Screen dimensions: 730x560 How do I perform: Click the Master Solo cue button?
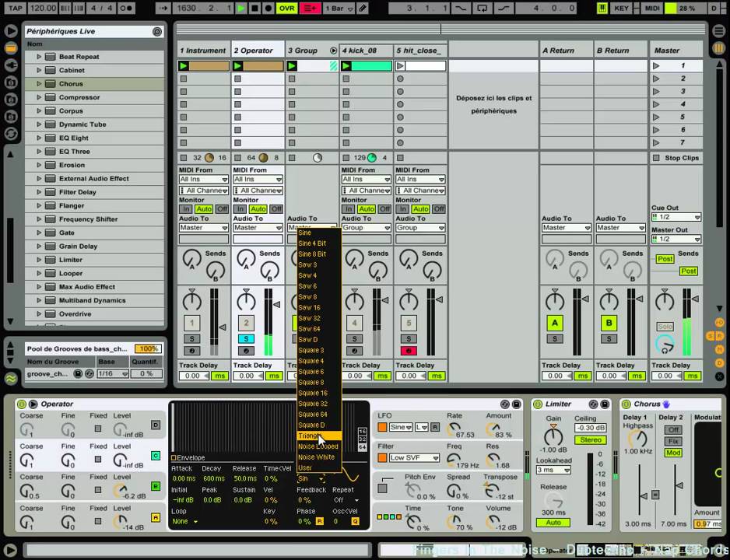(x=665, y=327)
